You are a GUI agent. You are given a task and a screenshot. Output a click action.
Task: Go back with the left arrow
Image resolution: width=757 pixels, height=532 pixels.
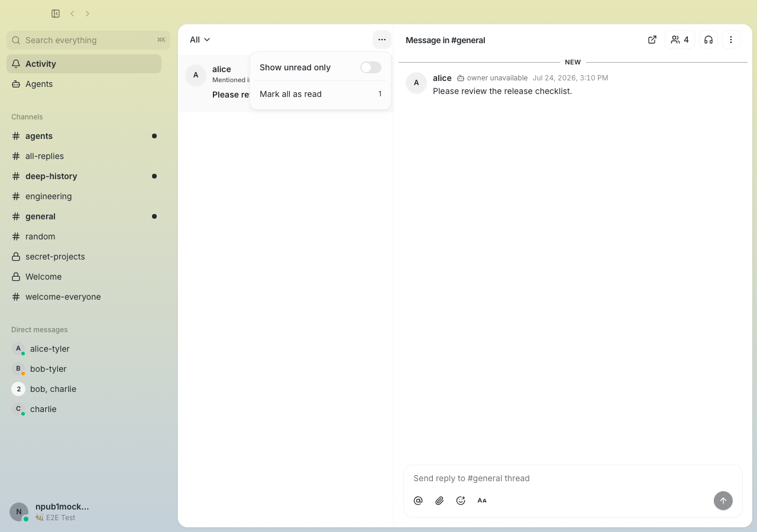pyautogui.click(x=72, y=14)
